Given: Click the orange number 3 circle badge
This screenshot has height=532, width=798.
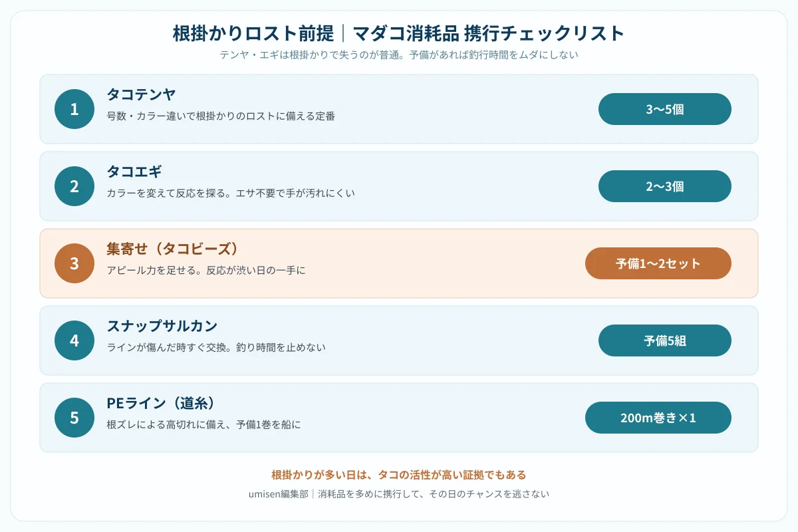Looking at the screenshot, I should tap(74, 263).
